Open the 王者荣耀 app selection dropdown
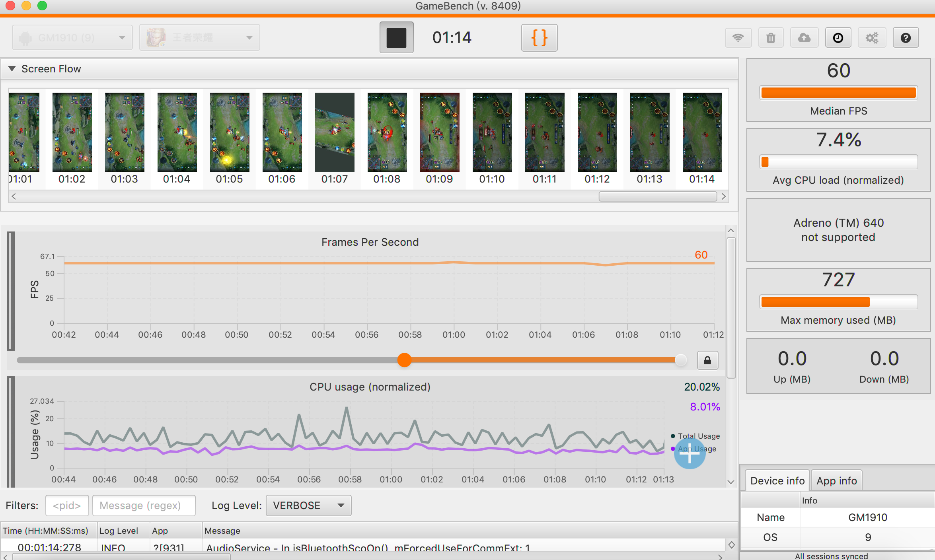Screen dimensions: 935x560 point(199,37)
